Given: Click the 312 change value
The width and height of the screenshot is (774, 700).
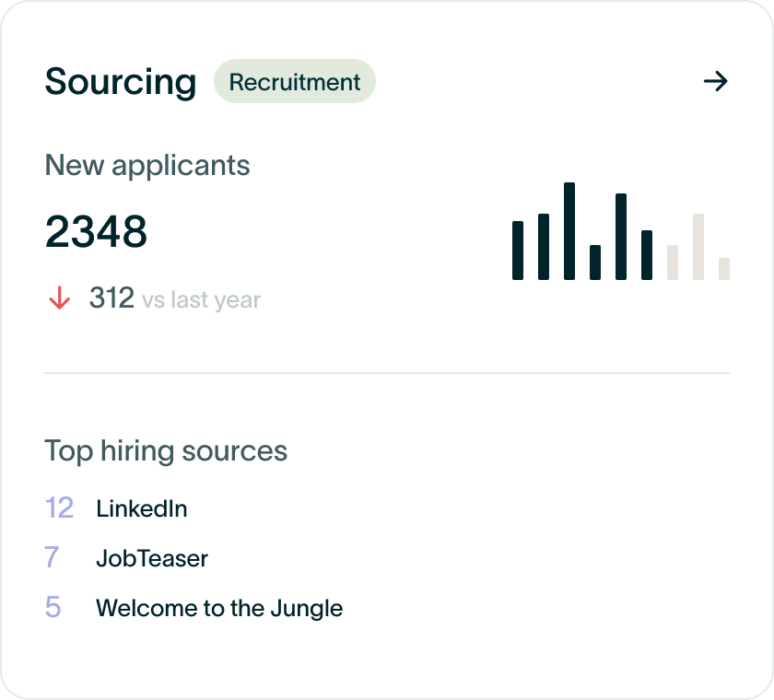Looking at the screenshot, I should [111, 298].
